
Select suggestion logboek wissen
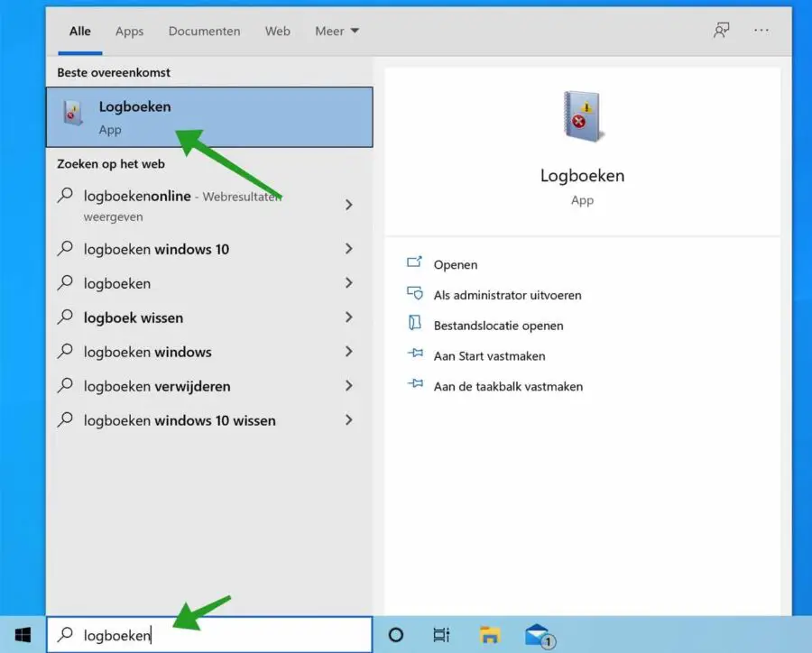(x=208, y=317)
